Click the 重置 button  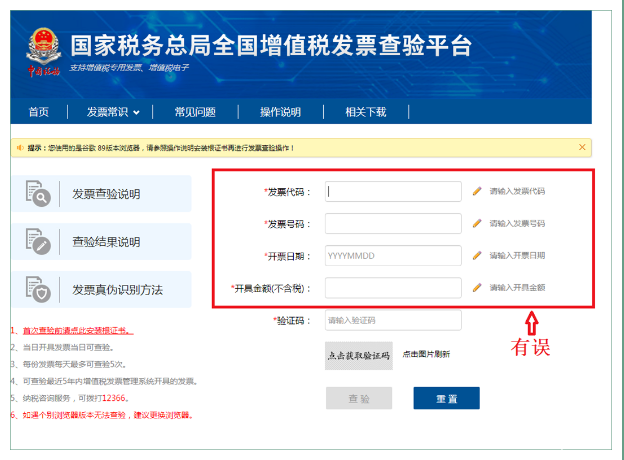[x=447, y=398]
